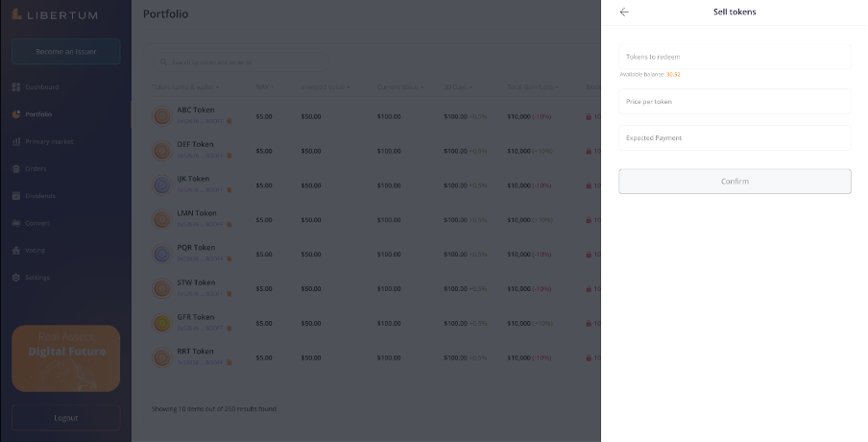Click the Digital Future promo banner

pos(65,357)
